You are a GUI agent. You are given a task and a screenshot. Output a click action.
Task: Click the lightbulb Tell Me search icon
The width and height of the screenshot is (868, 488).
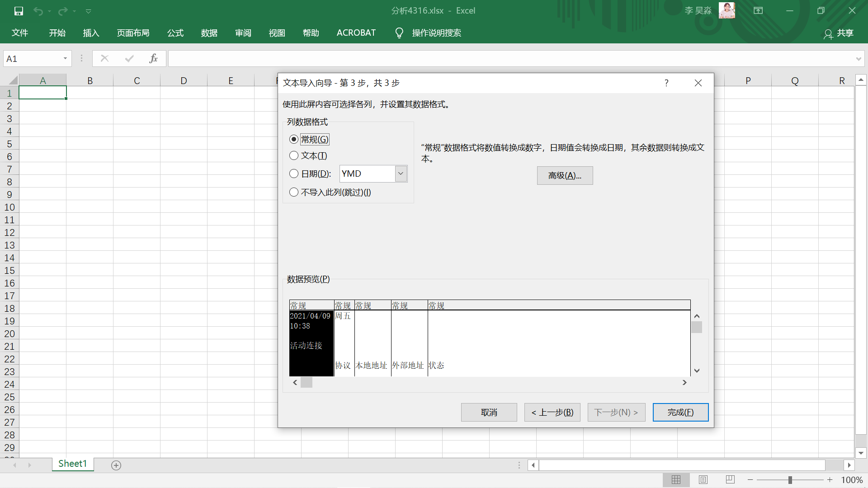click(x=399, y=33)
